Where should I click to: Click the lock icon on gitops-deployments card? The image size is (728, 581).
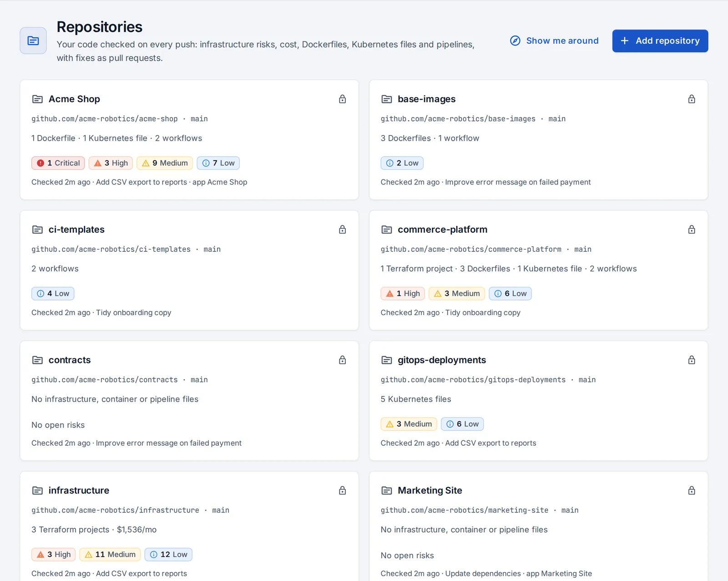(692, 360)
